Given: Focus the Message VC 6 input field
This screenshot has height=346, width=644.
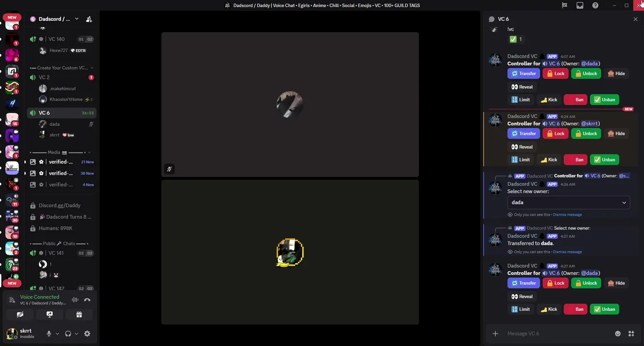Looking at the screenshot, I should [558, 334].
